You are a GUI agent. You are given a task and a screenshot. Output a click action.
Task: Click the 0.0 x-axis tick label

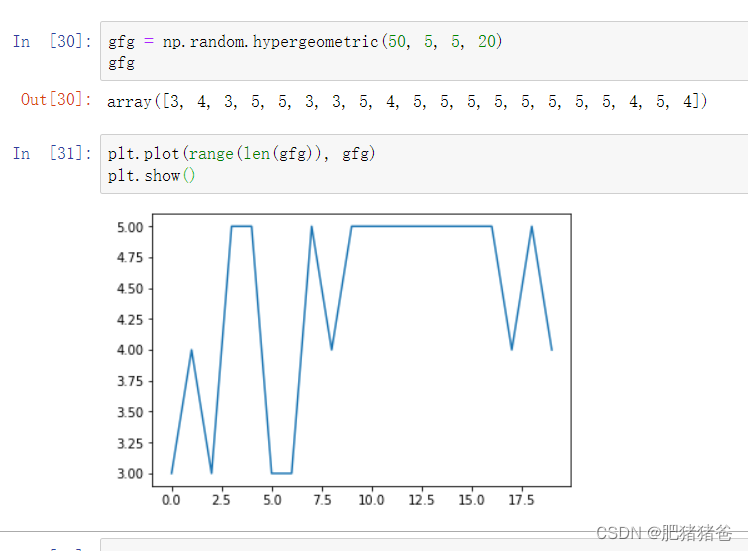tap(171, 500)
